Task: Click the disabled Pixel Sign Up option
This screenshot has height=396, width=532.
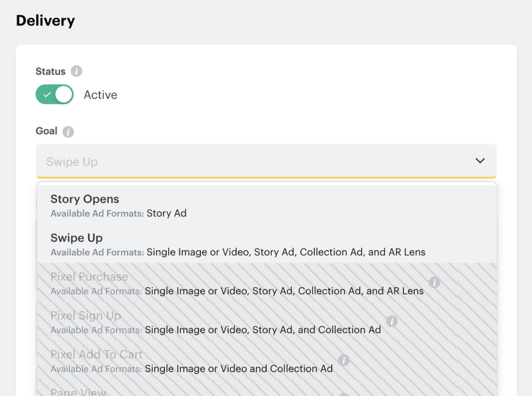Action: point(86,316)
